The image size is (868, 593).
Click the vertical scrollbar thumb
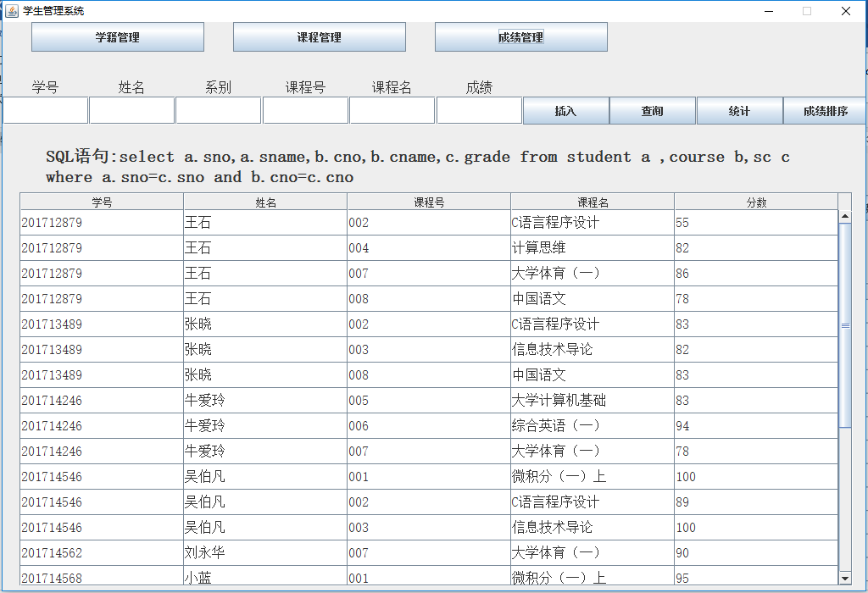pos(845,325)
